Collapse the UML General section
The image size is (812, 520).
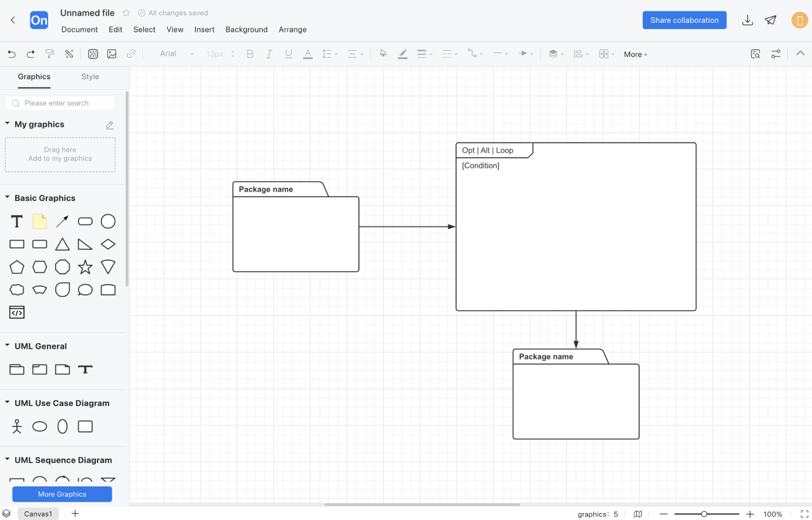[x=8, y=346]
